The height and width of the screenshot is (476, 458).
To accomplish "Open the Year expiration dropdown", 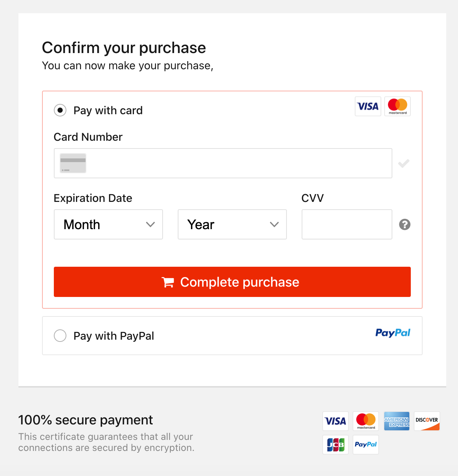I will point(232,224).
